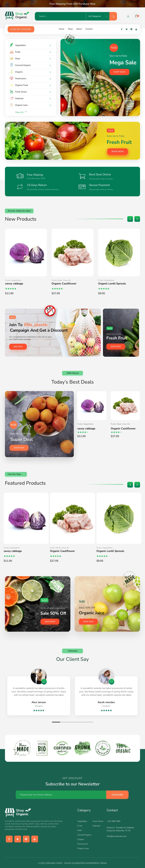This screenshot has width=145, height=868.
Task: Click SHOP NOW on Mega Sale banner
Action: click(119, 72)
